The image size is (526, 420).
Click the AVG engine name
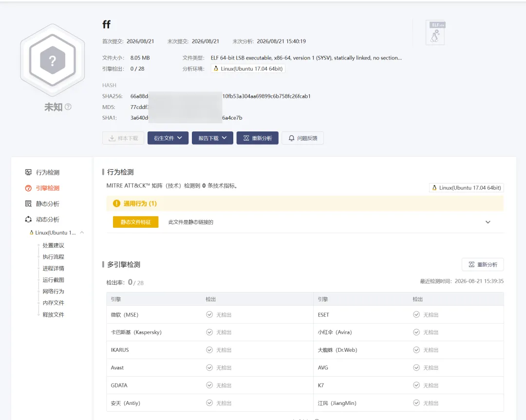pos(323,368)
